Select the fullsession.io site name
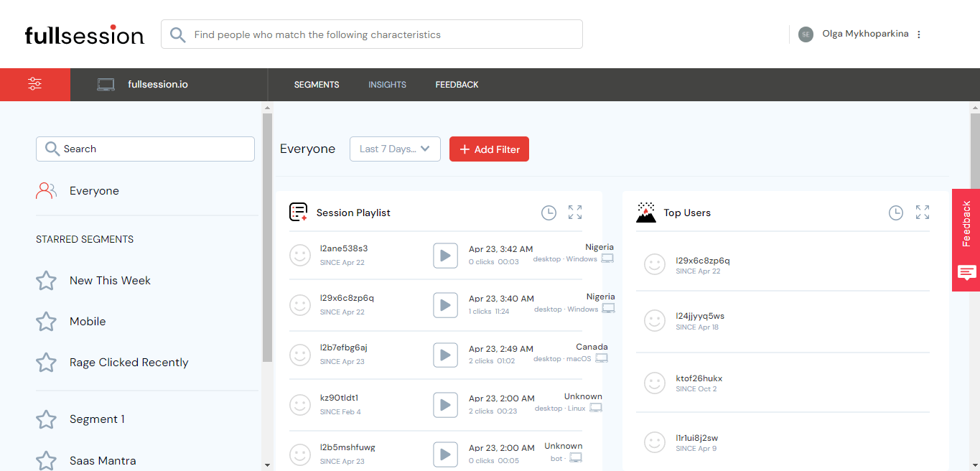 [x=158, y=85]
